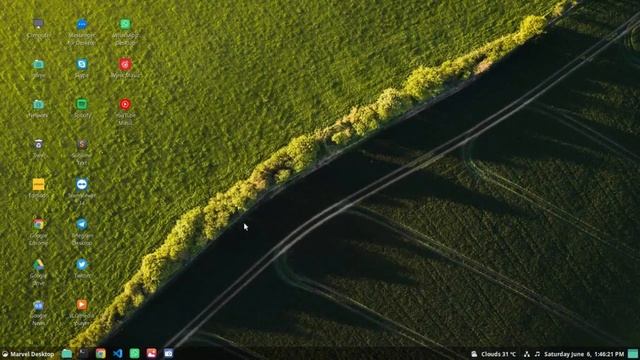Launch Chrome from the taskbar
This screenshot has height=360, width=640.
click(x=100, y=353)
